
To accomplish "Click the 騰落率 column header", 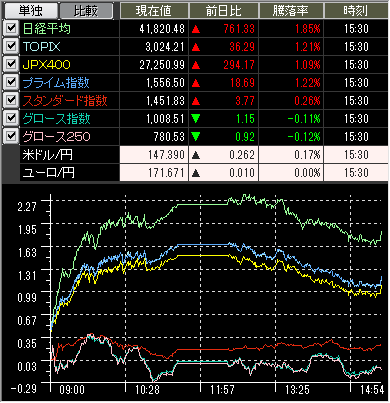I will click(x=291, y=11).
